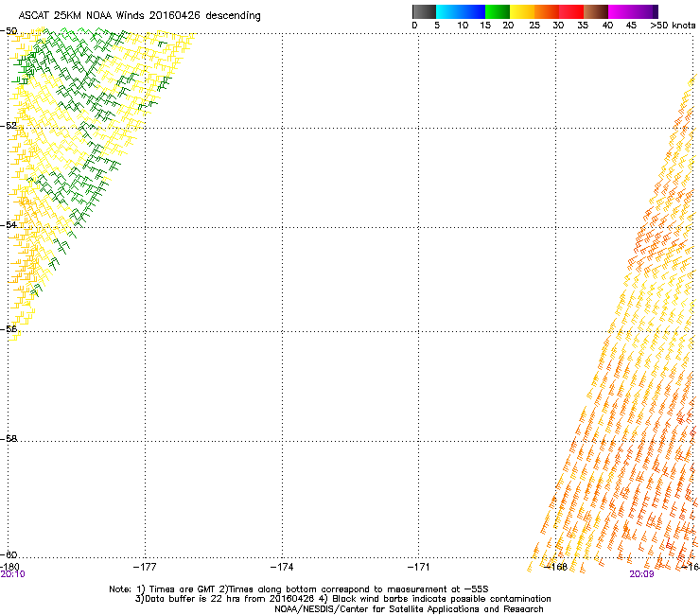Click the green 15-20 knots legend segment
Viewport: 700px width, 615px height.
coord(498,11)
